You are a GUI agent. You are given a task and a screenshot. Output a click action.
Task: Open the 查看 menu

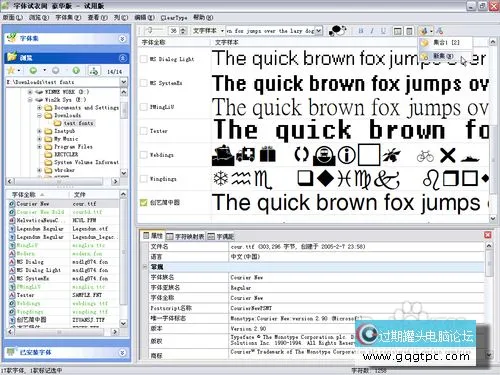click(97, 17)
